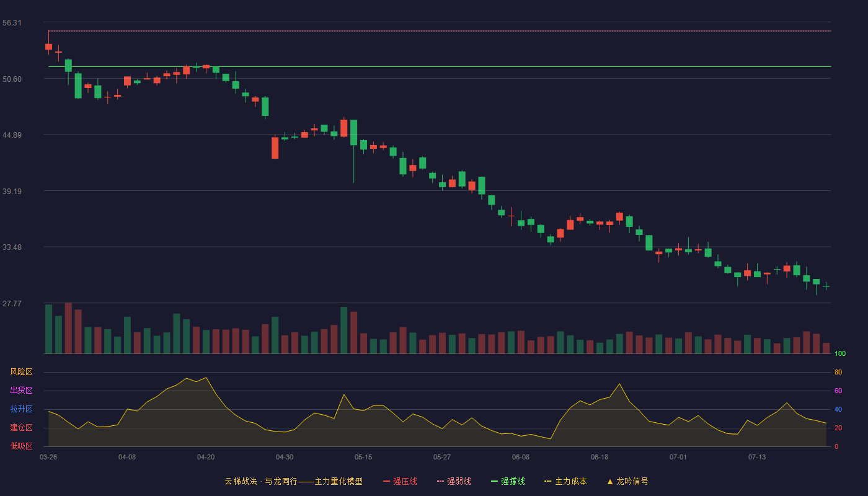Click the 60 value on the right indicator axis
868x496 pixels.
[x=838, y=391]
